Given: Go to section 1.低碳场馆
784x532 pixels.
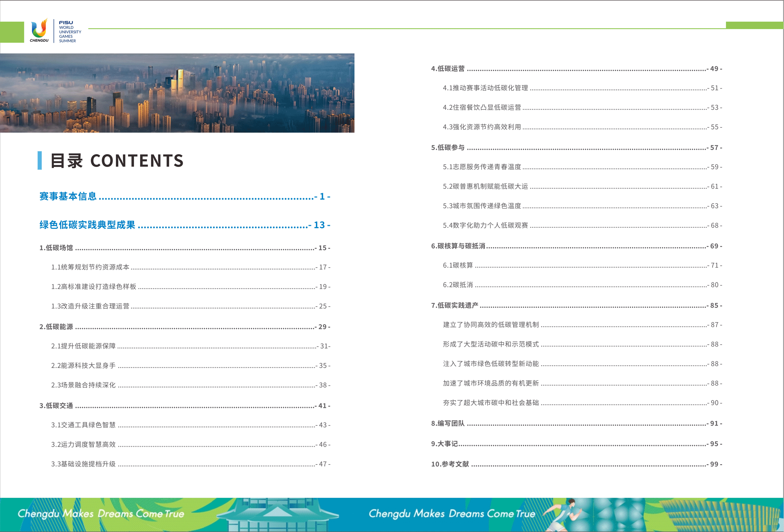Looking at the screenshot, I should [x=185, y=248].
